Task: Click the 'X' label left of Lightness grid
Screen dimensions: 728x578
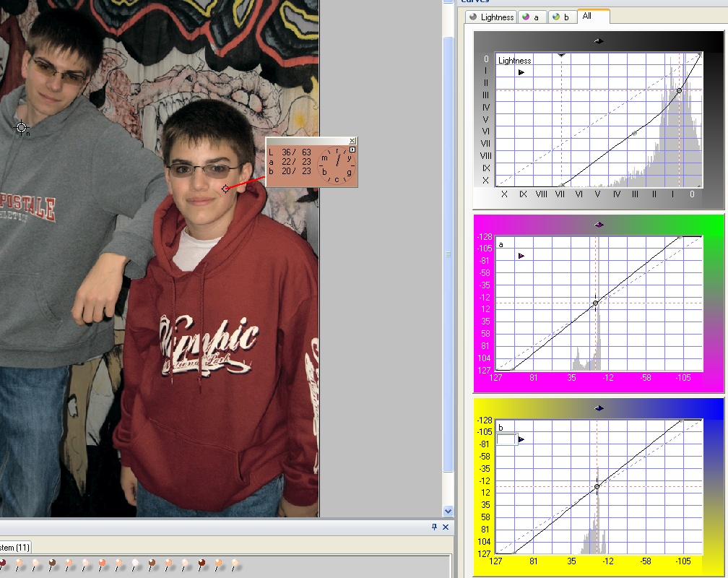Action: (485, 181)
